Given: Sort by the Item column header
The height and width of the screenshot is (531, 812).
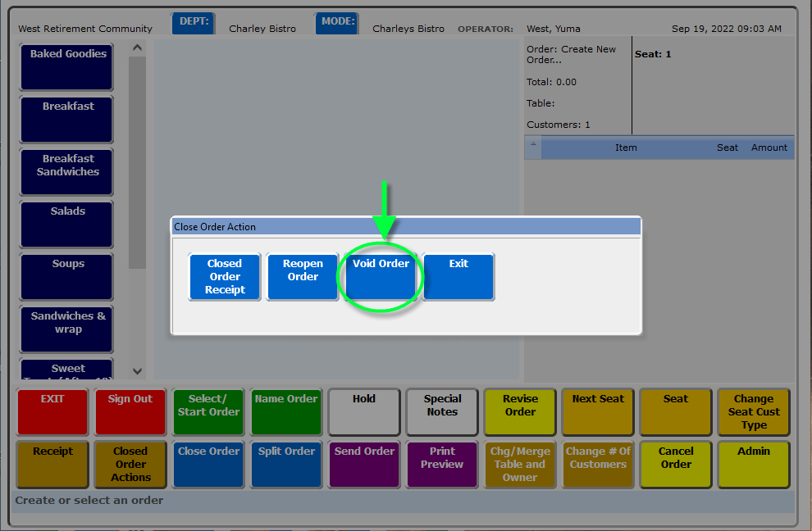Looking at the screenshot, I should [626, 147].
